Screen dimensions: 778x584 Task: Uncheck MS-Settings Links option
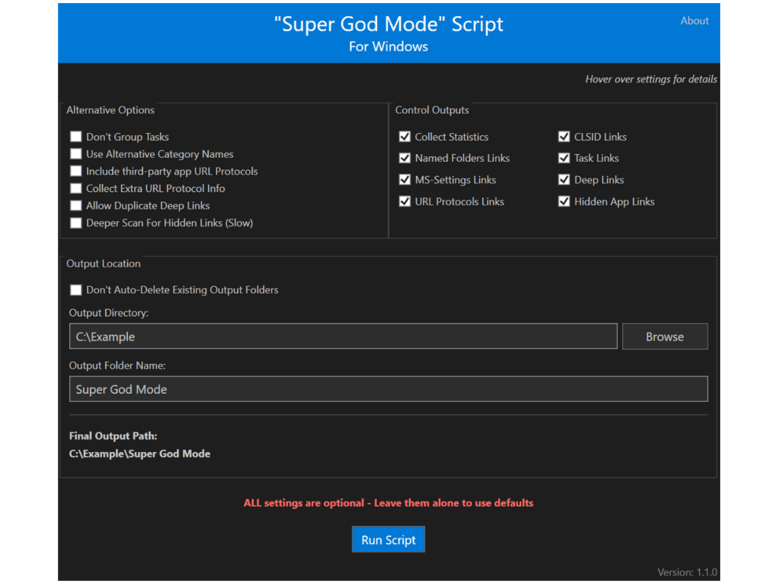(x=405, y=180)
